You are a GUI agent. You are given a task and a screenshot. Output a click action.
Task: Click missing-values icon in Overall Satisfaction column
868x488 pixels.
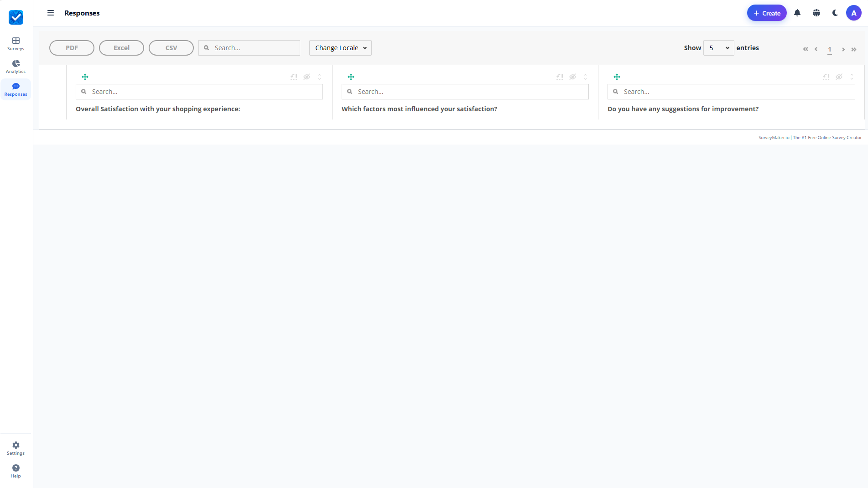(x=294, y=77)
